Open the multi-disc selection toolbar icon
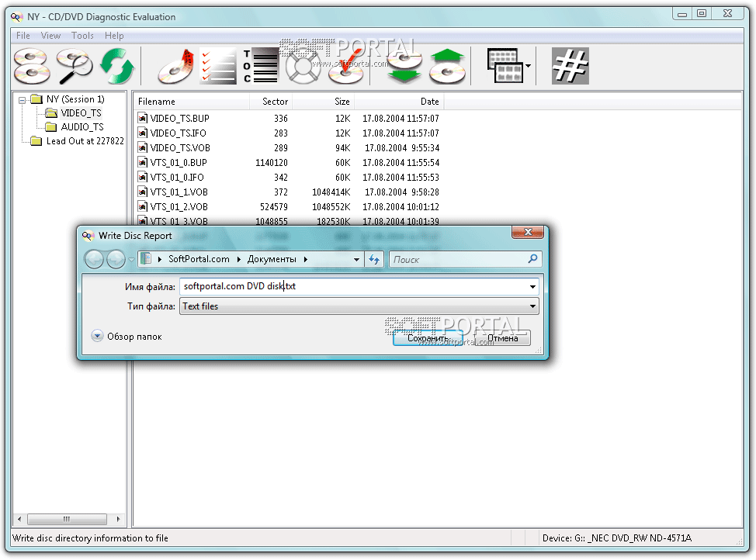The width and height of the screenshot is (756, 560). tap(32, 66)
